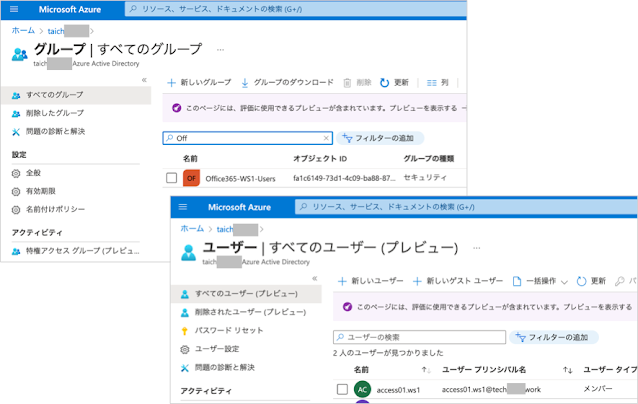Open Office365-WS1-Users group name
This screenshot has height=404, width=638.
pyautogui.click(x=240, y=179)
